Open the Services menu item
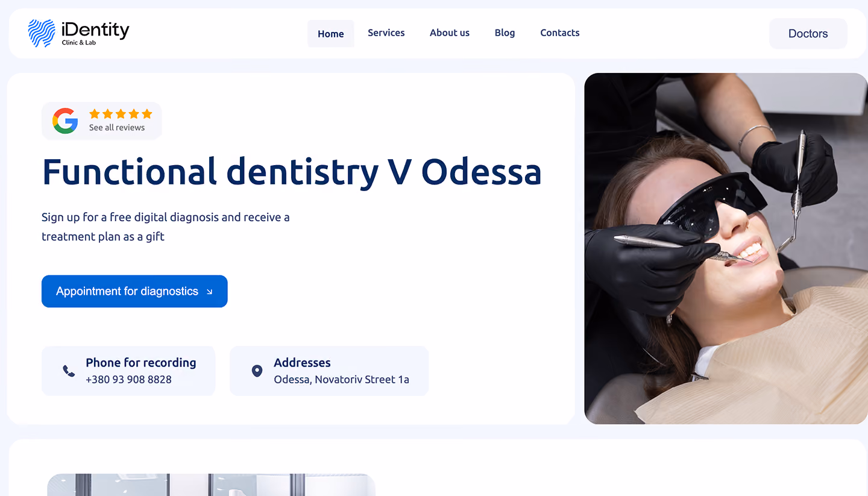The width and height of the screenshot is (868, 496). (386, 33)
